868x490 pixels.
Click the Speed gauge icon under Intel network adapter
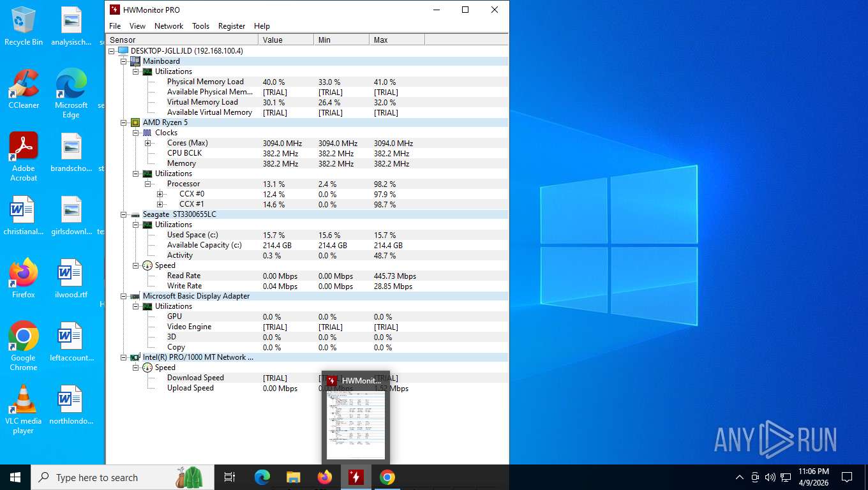click(147, 367)
